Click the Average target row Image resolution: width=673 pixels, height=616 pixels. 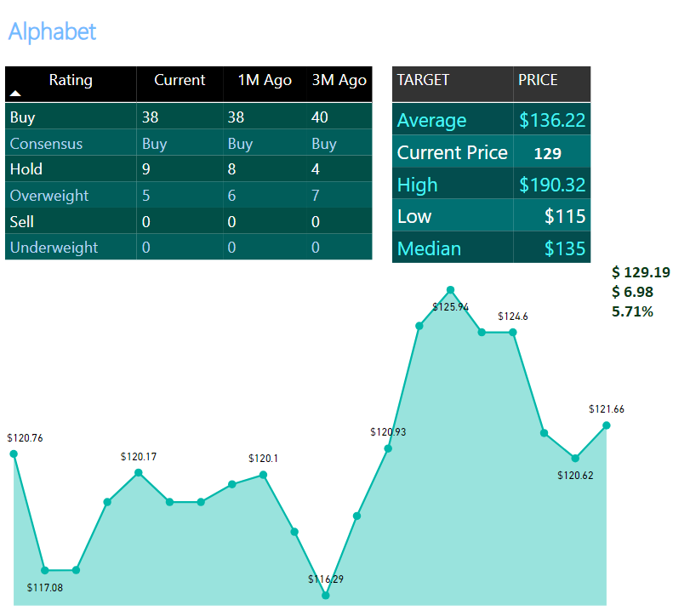tap(492, 120)
